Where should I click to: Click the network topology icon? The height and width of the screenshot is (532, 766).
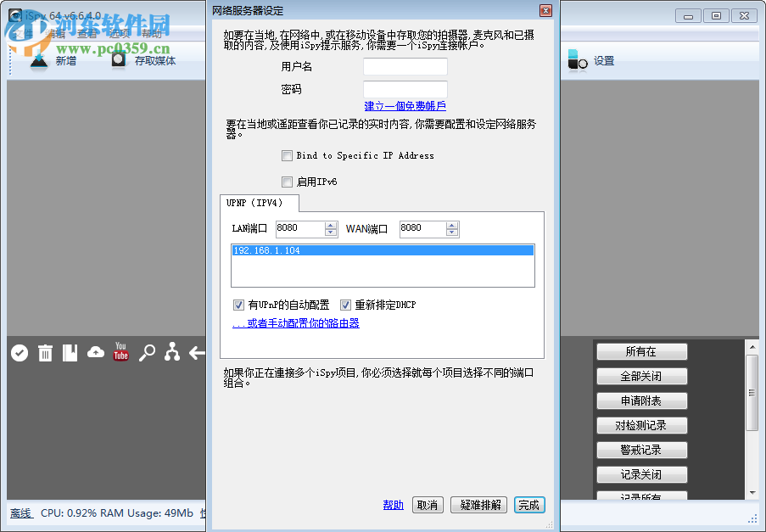171,352
